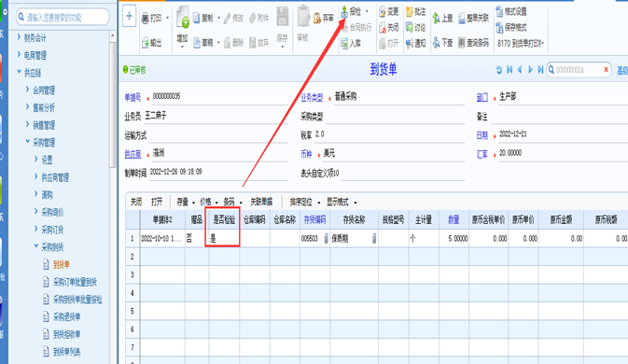Open the 报检 dropdown arrow
This screenshot has width=628, height=364.
click(367, 11)
